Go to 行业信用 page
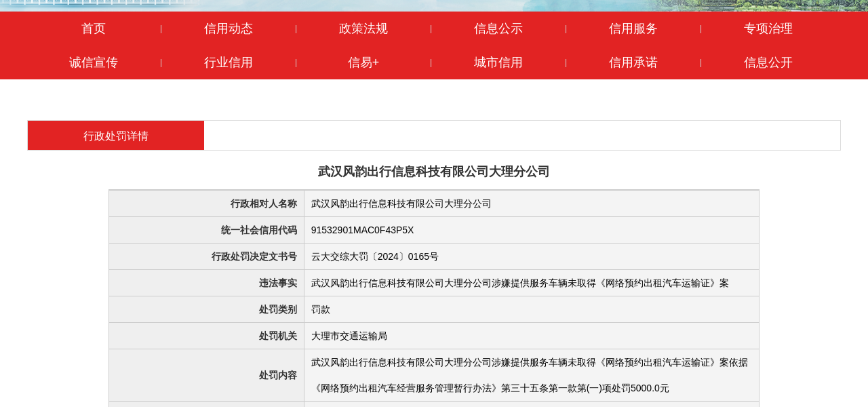This screenshot has width=868, height=407. coord(229,62)
